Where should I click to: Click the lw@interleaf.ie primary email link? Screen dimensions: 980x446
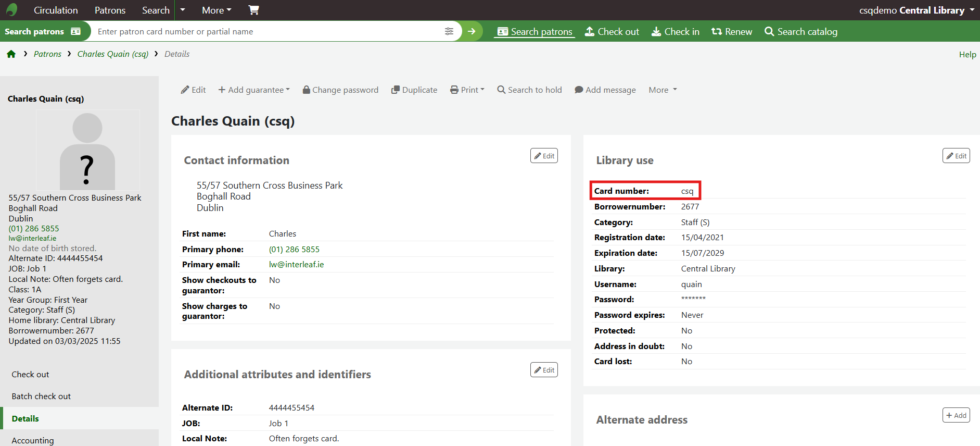coord(296,265)
